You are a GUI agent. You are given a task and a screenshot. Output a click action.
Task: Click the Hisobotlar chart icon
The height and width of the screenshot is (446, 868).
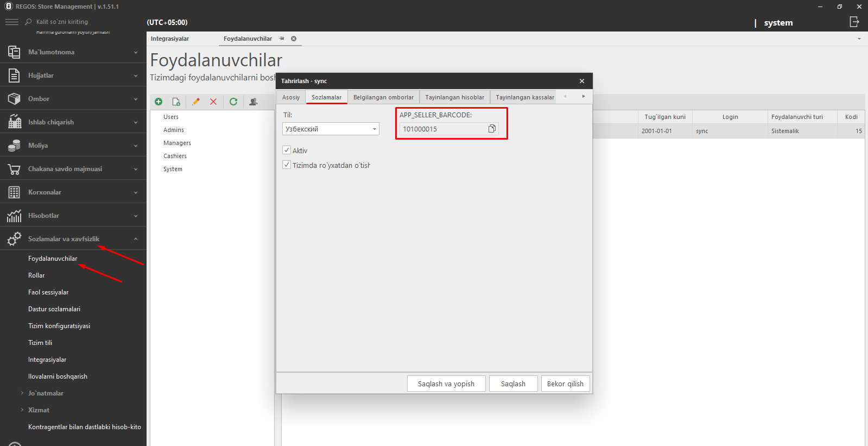coord(14,216)
